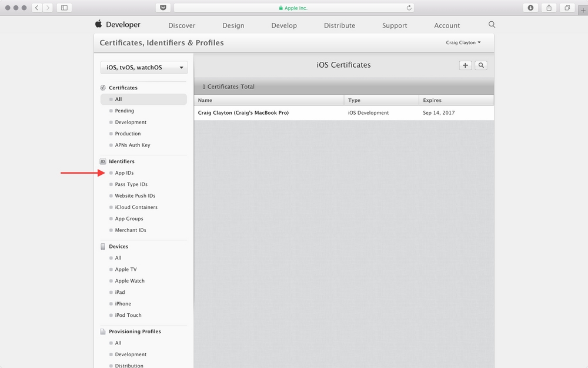
Task: Open Pass Type IDs
Action: pyautogui.click(x=131, y=184)
